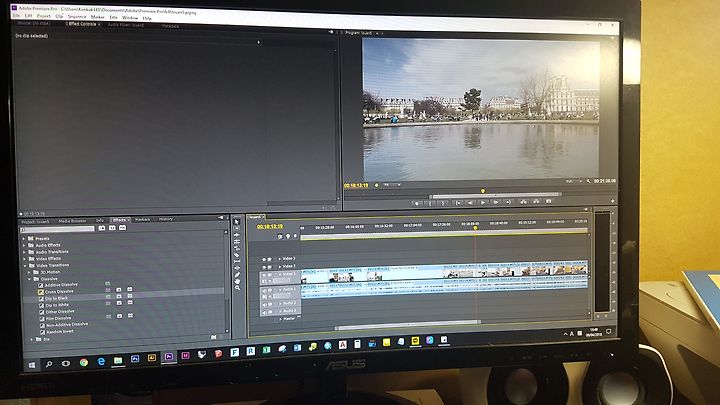Step back one frame
Screen dimensions: 720x405
click(x=470, y=202)
